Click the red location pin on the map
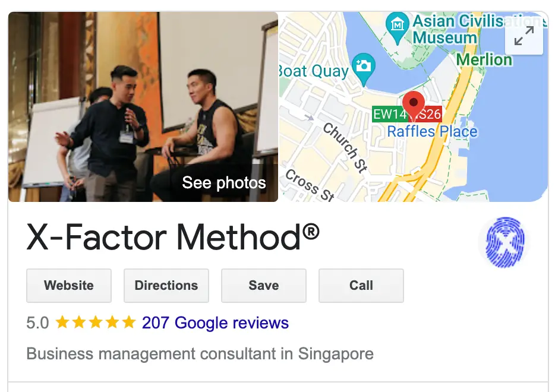The height and width of the screenshot is (392, 555). coord(414,105)
